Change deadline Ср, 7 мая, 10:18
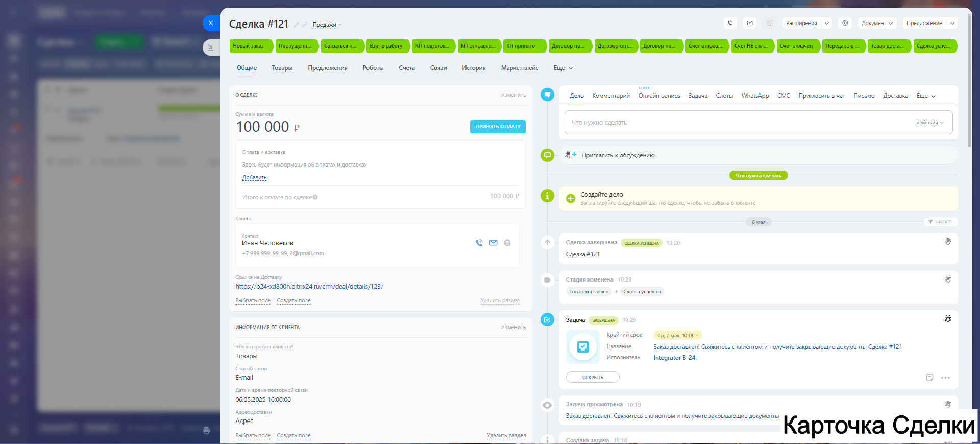 click(x=677, y=336)
